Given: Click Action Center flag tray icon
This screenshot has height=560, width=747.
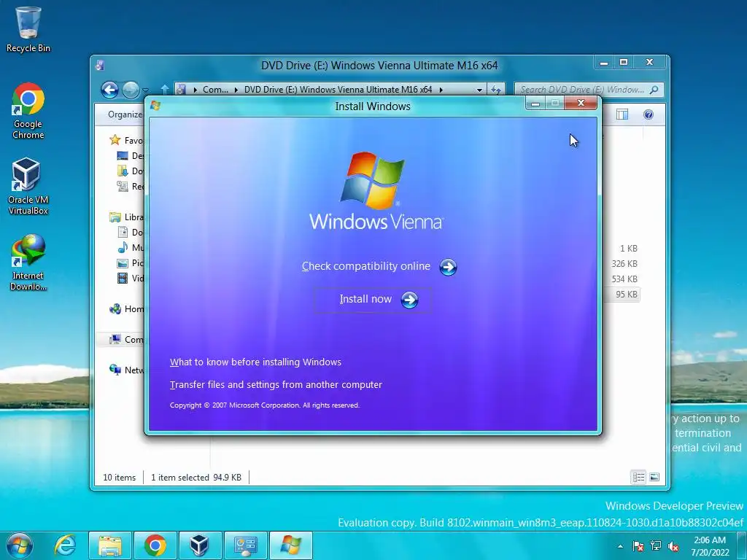Looking at the screenshot, I should (x=638, y=546).
